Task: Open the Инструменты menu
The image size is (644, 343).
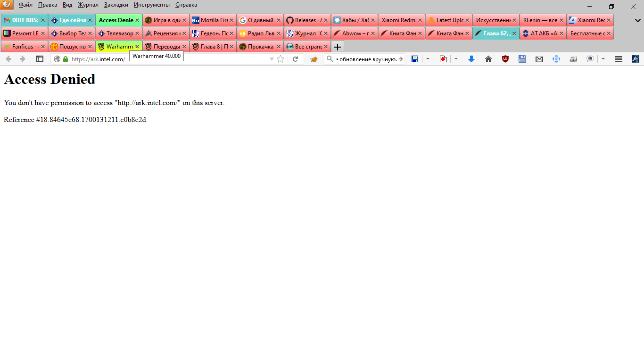Action: [x=152, y=5]
